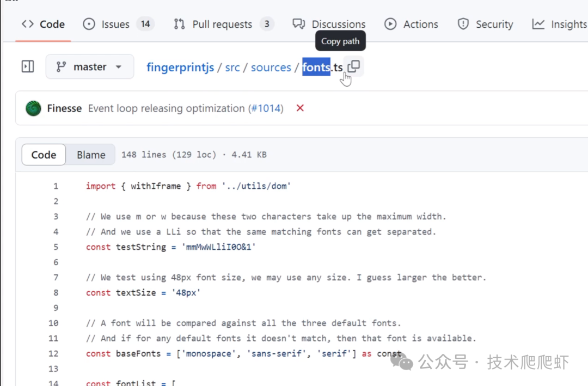Click the Issues circle icon
Viewport: 588px width, 386px height.
coord(89,24)
